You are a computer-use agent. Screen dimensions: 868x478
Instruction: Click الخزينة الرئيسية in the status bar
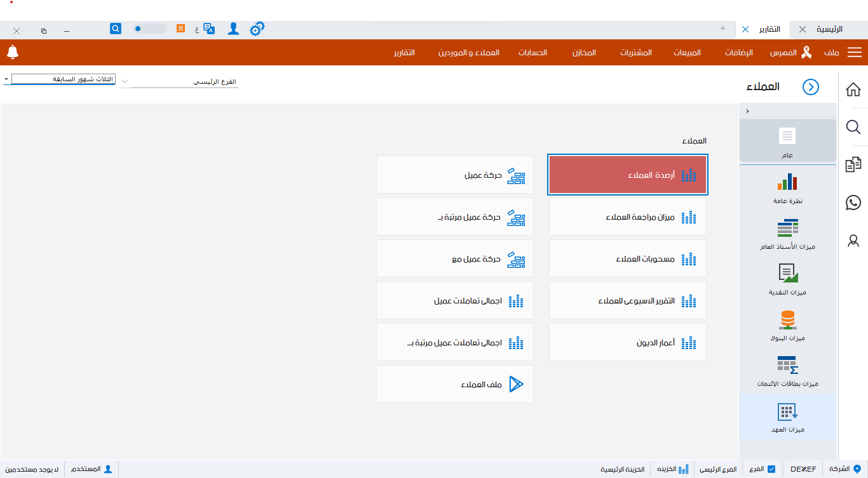pos(623,469)
